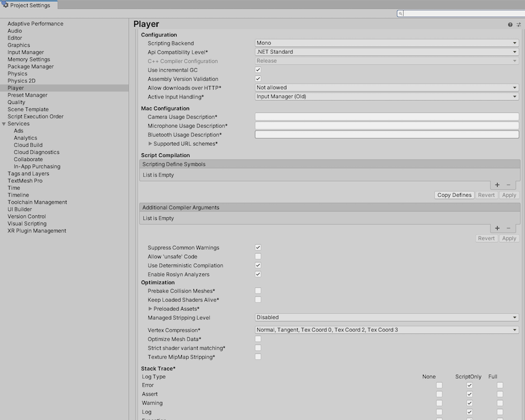Open the Managed Stripping Level dropdown
The height and width of the screenshot is (420, 525).
(x=387, y=317)
